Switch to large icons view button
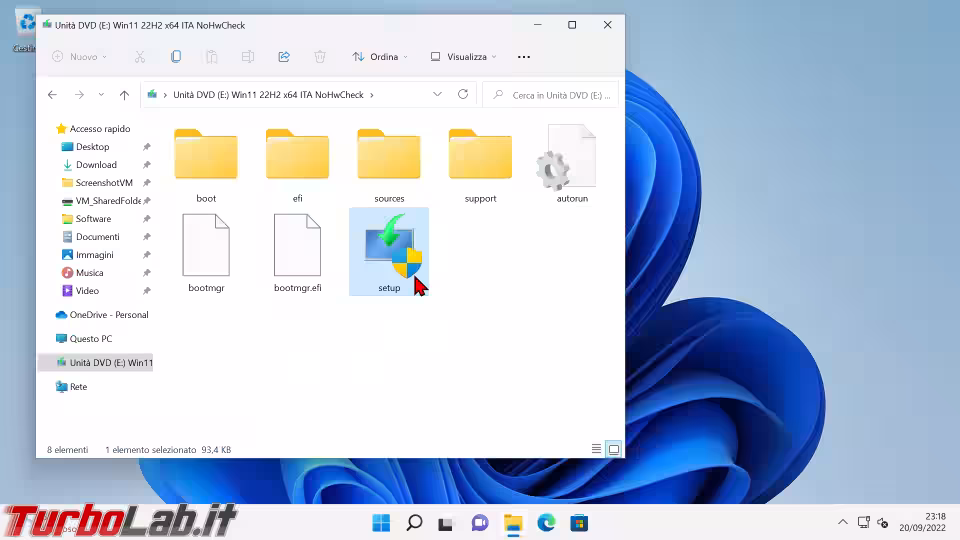 (x=613, y=449)
